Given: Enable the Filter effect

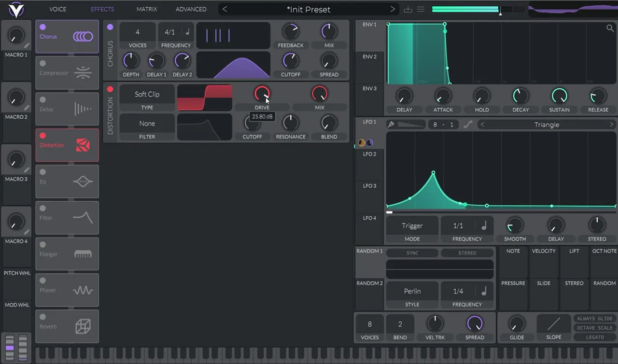Looking at the screenshot, I should pyautogui.click(x=42, y=208).
